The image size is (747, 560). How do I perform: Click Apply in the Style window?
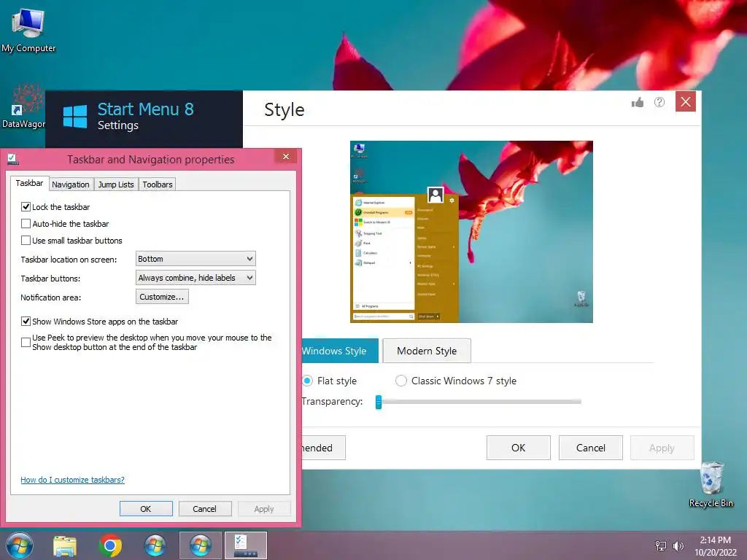click(662, 448)
